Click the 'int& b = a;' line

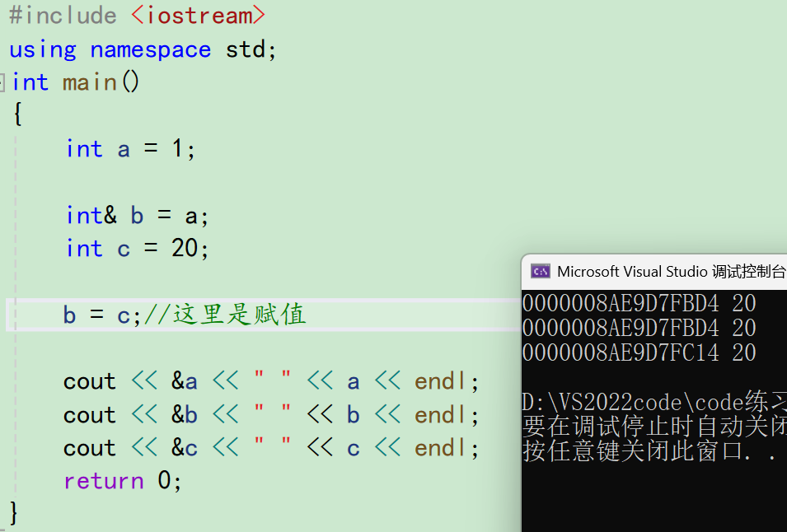(x=138, y=216)
